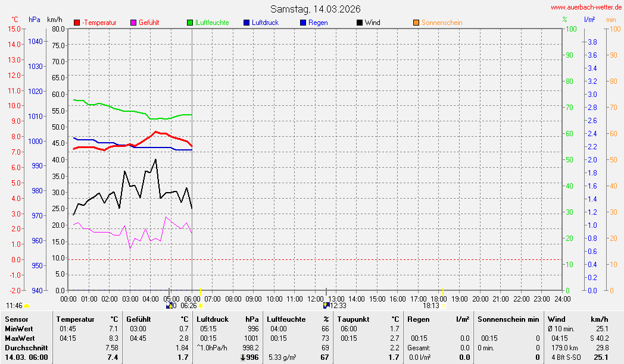Click the 12:00 time axis label
Screen dimensions: 624x364
315,299
